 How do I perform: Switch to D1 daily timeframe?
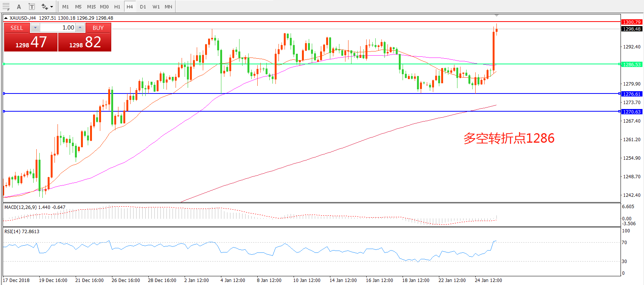[143, 7]
